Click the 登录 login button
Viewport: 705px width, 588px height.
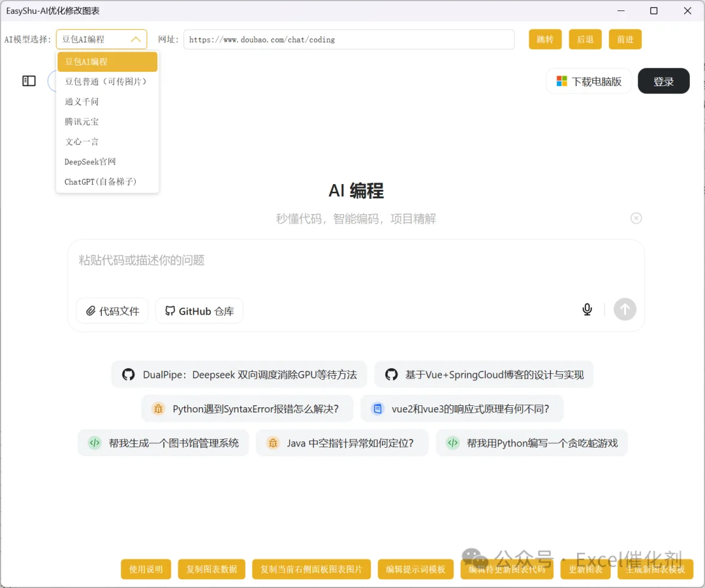(x=664, y=82)
